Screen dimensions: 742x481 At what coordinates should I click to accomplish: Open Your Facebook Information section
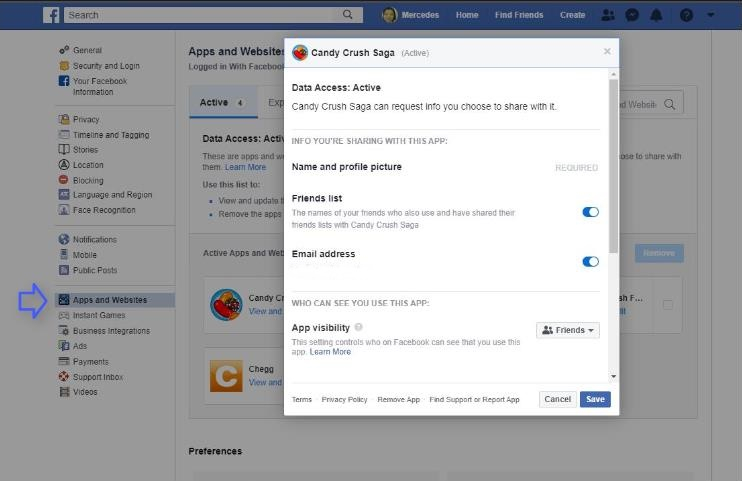click(x=100, y=86)
